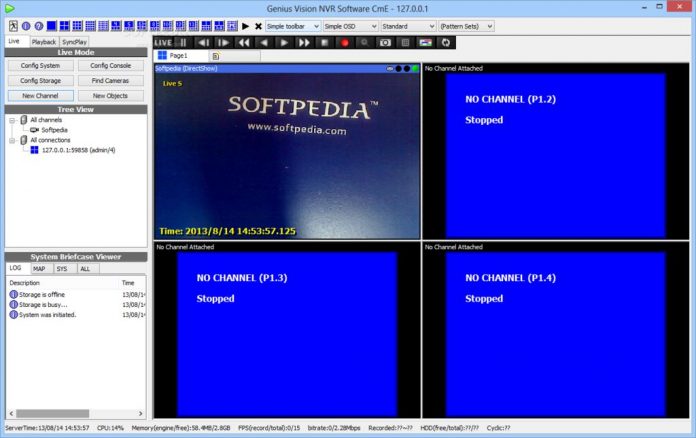
Task: Switch to single-view layout icon
Action: pyautogui.click(x=51, y=26)
